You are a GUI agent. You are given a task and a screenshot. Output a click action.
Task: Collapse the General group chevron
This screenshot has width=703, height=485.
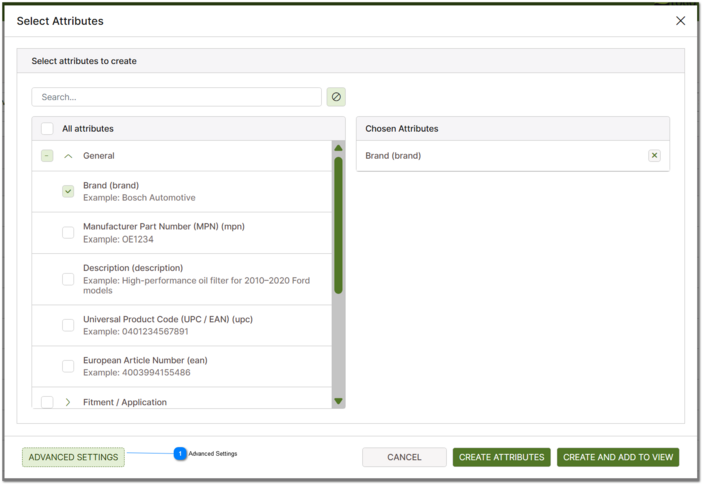(x=68, y=156)
